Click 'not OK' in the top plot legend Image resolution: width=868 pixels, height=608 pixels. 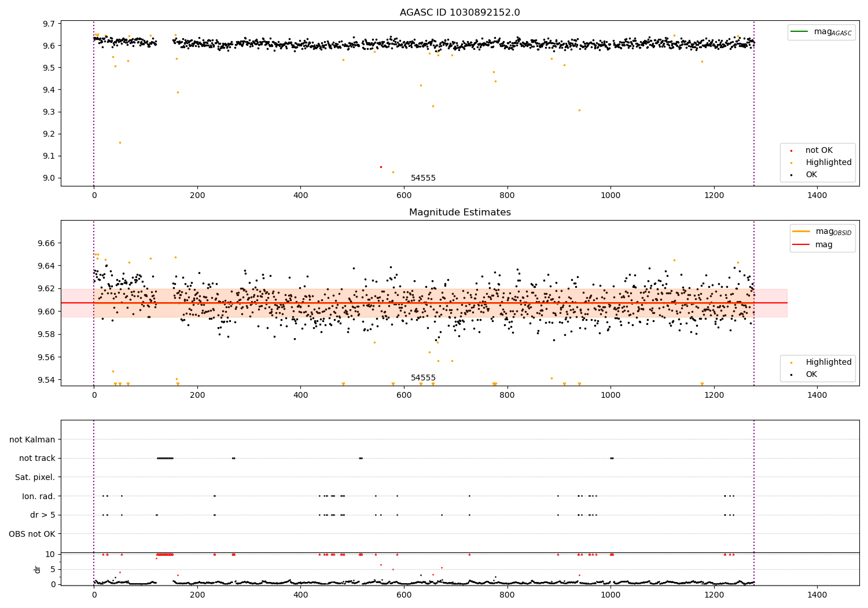coord(818,151)
